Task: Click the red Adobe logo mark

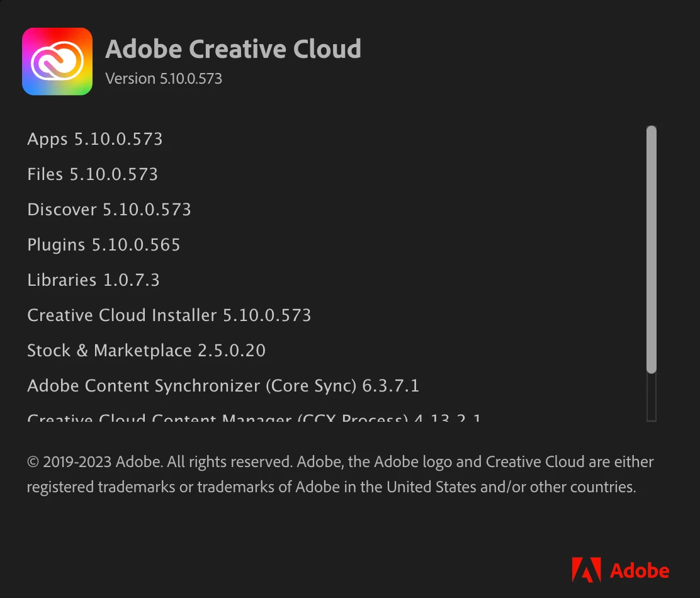Action: pyautogui.click(x=586, y=570)
